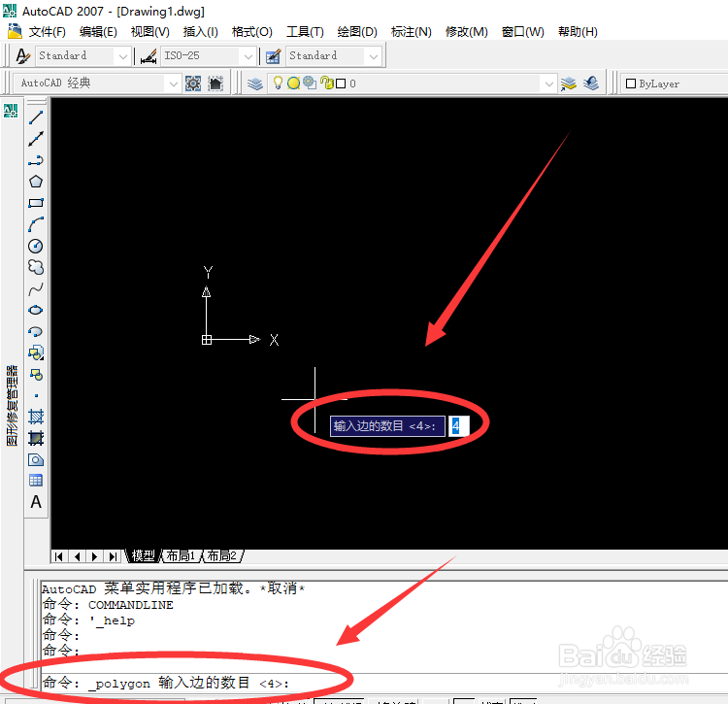The width and height of the screenshot is (728, 704).
Task: Open the Dimension Style manager icon
Action: click(x=149, y=56)
